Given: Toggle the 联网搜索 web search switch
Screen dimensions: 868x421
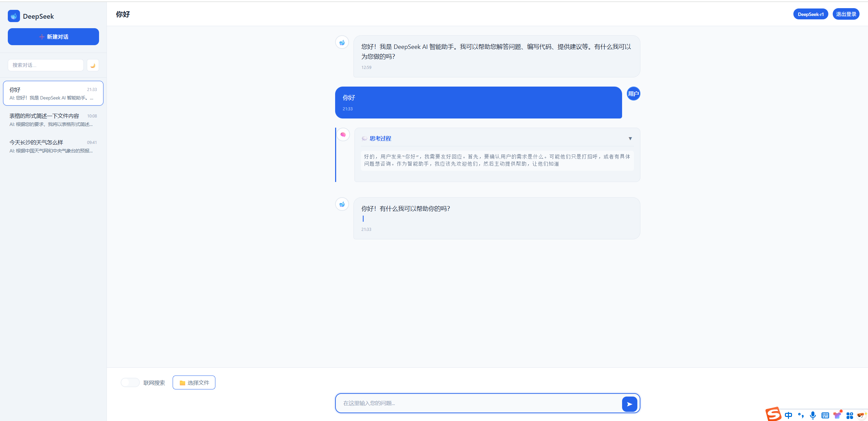Looking at the screenshot, I should (130, 383).
